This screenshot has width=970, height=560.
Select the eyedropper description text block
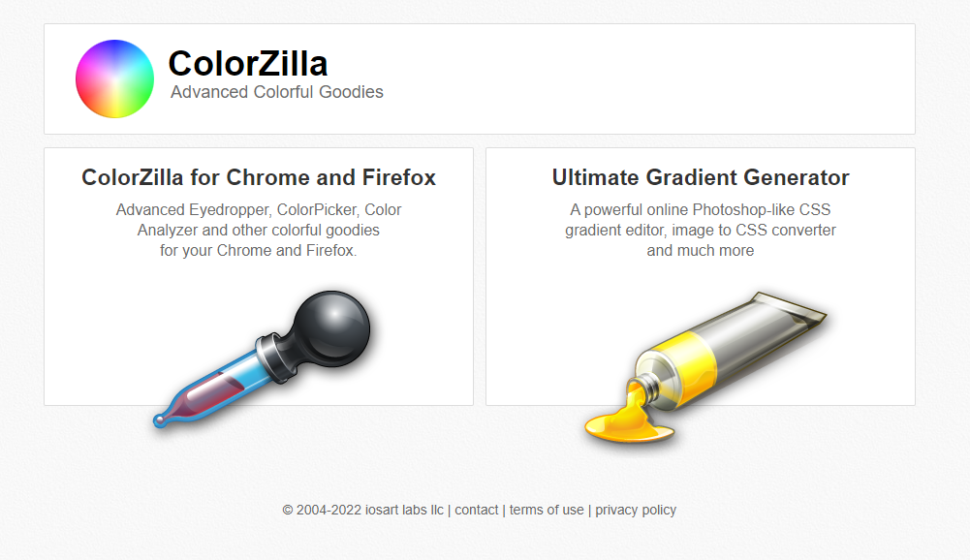click(x=258, y=230)
